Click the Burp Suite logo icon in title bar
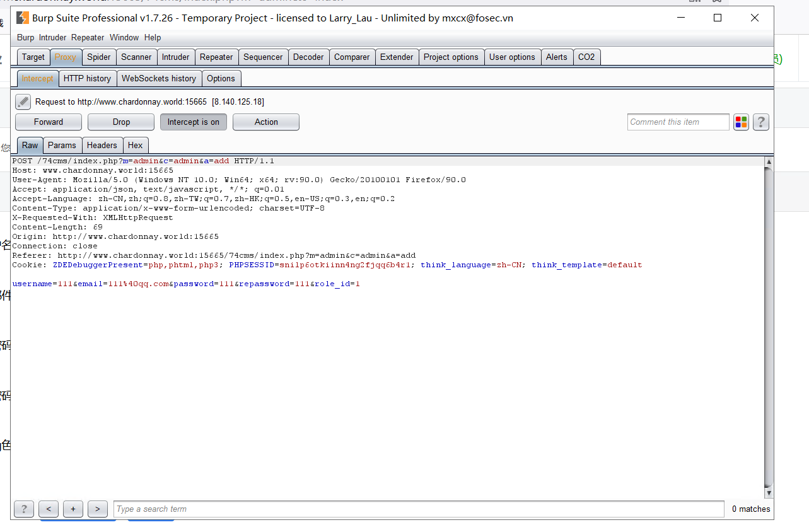The width and height of the screenshot is (809, 532). click(x=23, y=18)
